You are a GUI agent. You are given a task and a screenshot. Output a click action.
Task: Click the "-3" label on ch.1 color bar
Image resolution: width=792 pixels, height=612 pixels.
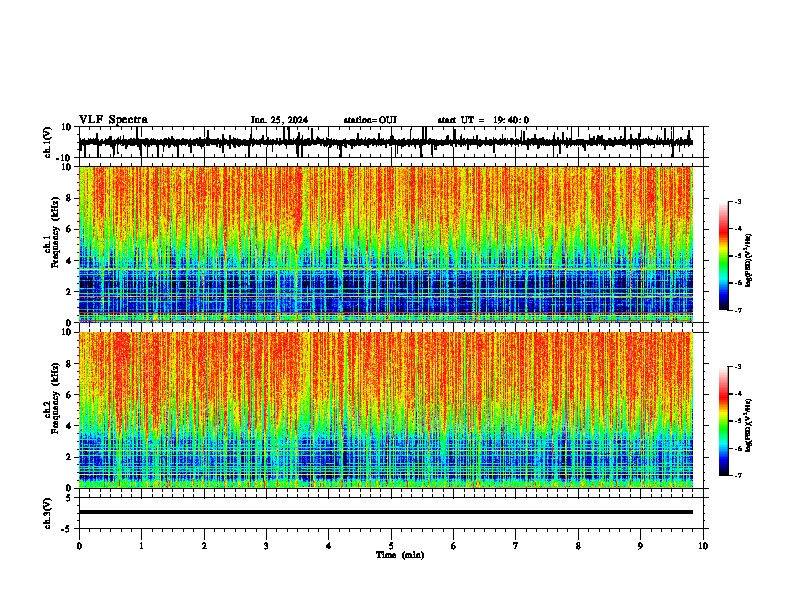[x=738, y=201]
